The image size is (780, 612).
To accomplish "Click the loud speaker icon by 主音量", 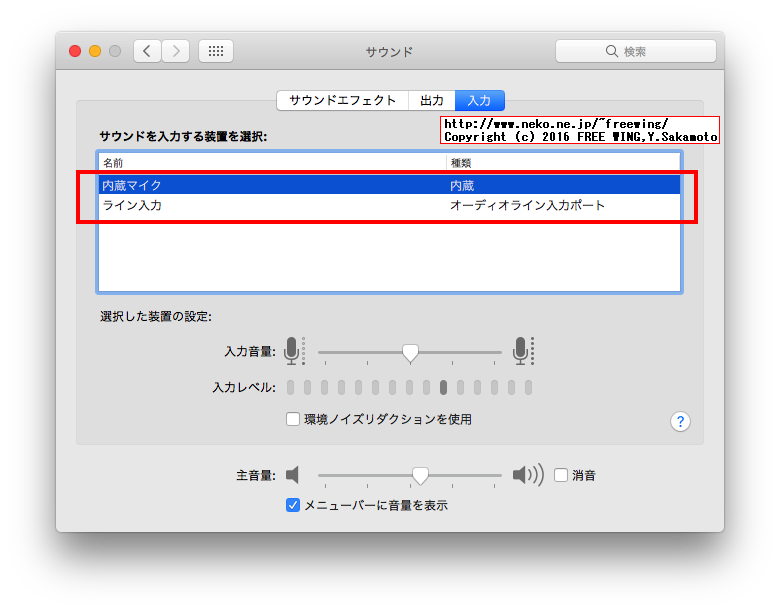I will pyautogui.click(x=527, y=475).
